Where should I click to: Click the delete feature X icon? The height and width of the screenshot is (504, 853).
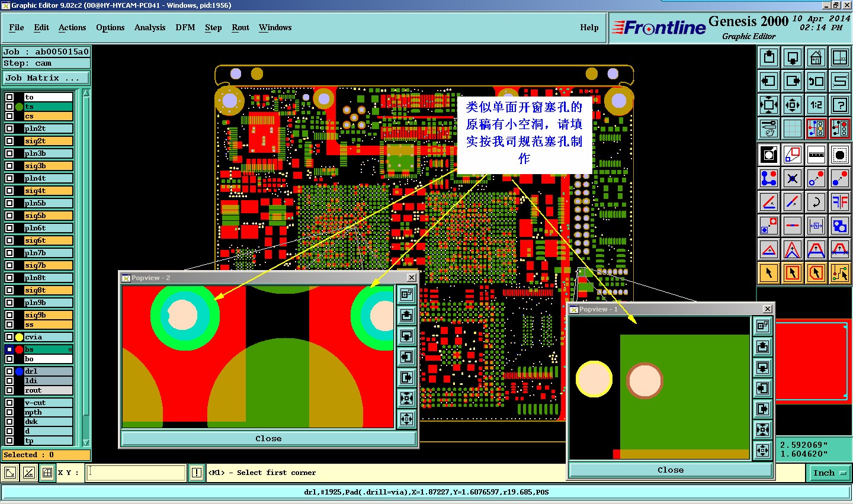coord(793,178)
